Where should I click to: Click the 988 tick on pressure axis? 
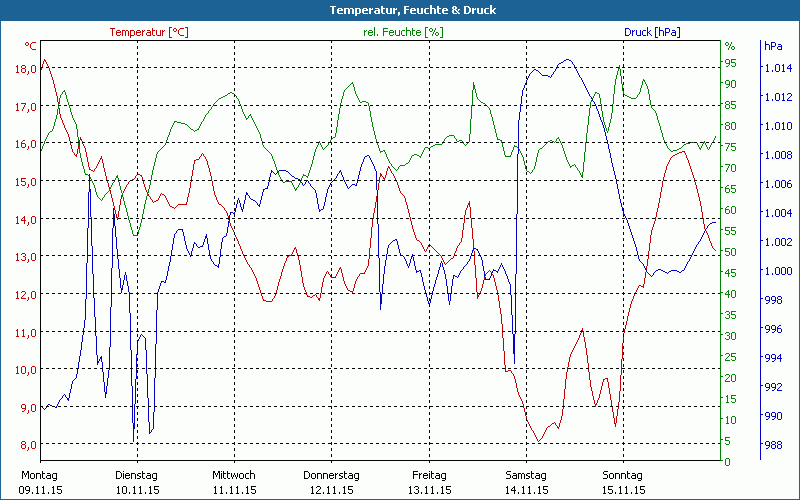774,445
